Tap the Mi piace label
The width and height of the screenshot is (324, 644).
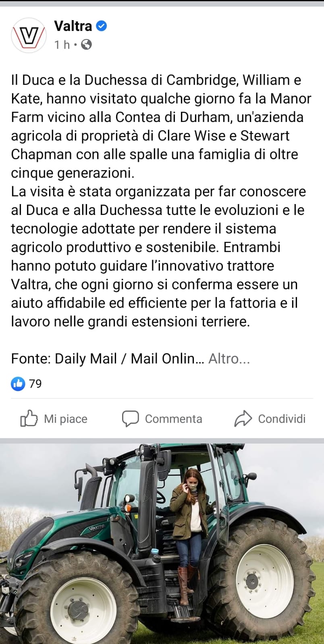66,419
